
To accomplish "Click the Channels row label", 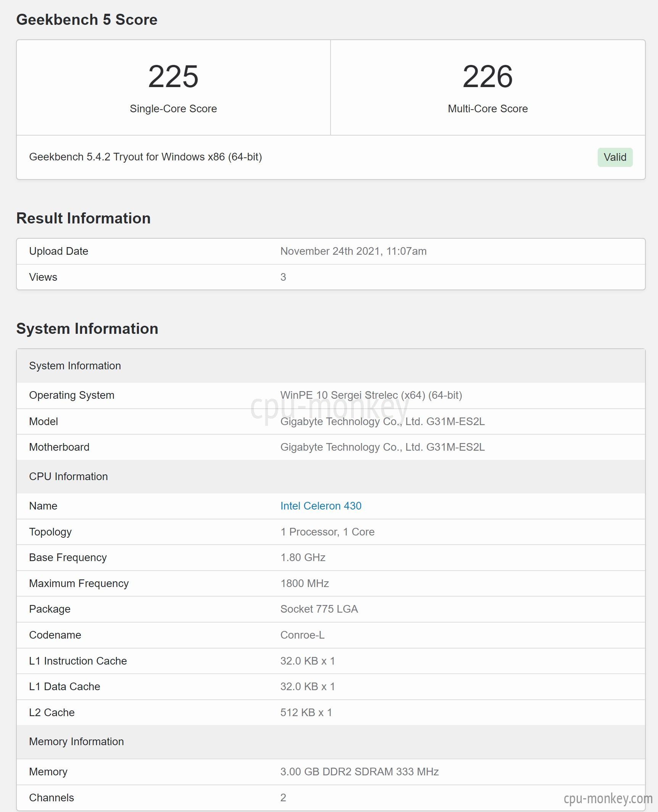I will pyautogui.click(x=52, y=798).
